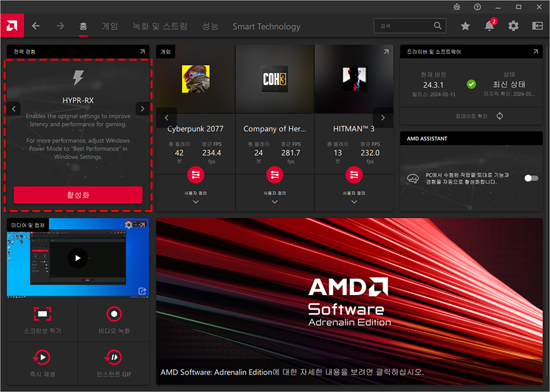This screenshot has height=392, width=550.
Task: Show previous profile in HYPR-RX carousel
Action: coord(14,109)
